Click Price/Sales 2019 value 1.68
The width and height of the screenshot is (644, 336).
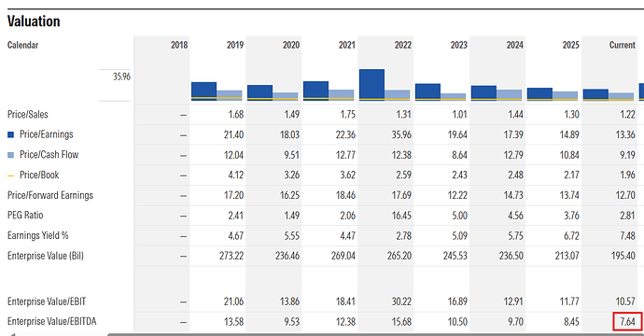point(236,115)
